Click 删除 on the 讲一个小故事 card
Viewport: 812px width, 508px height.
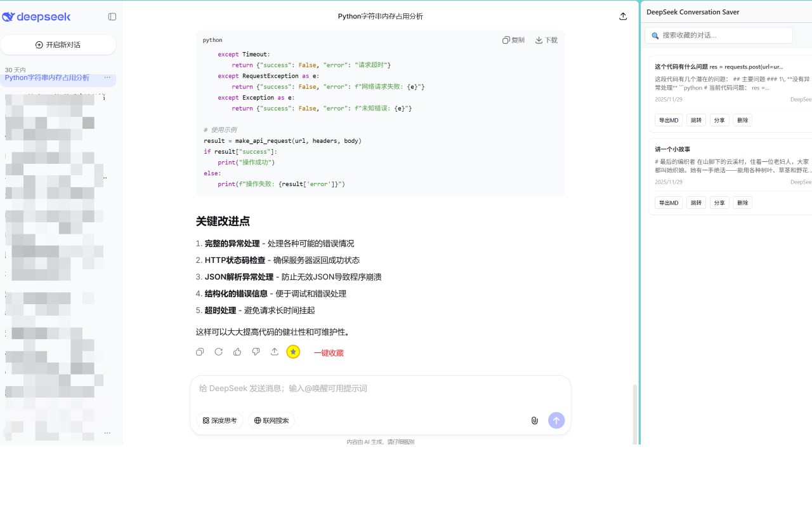click(x=743, y=203)
